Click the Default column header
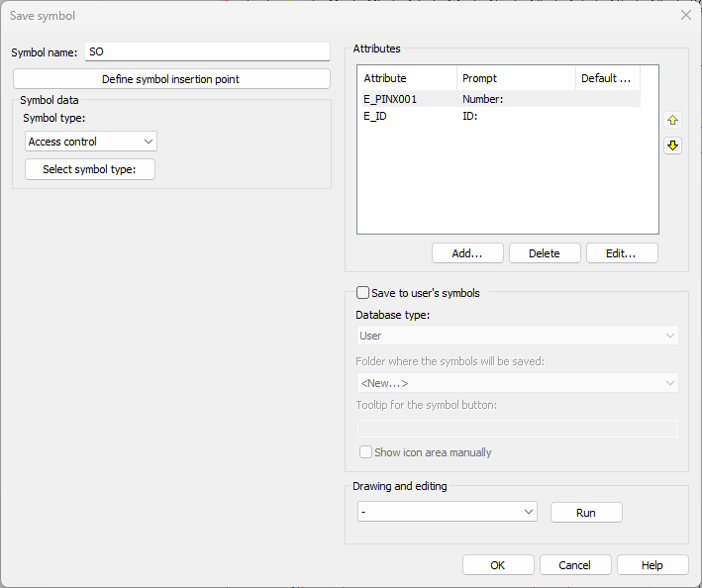The image size is (702, 588). 608,78
